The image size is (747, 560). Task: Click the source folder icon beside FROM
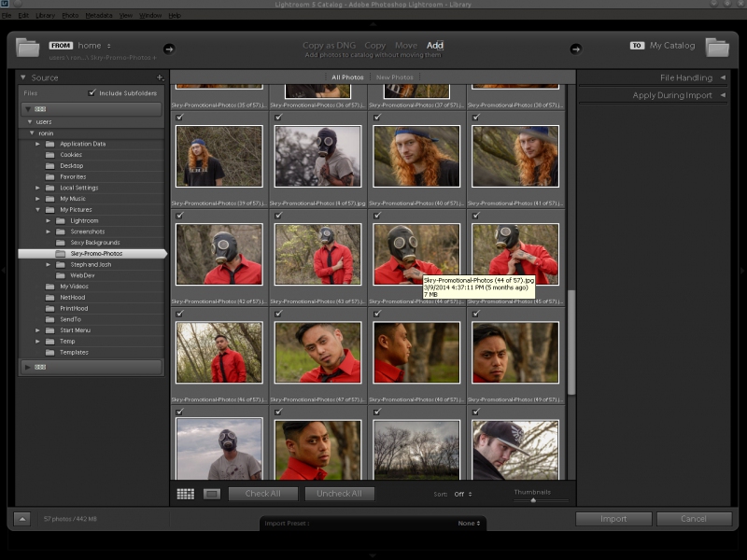point(27,47)
